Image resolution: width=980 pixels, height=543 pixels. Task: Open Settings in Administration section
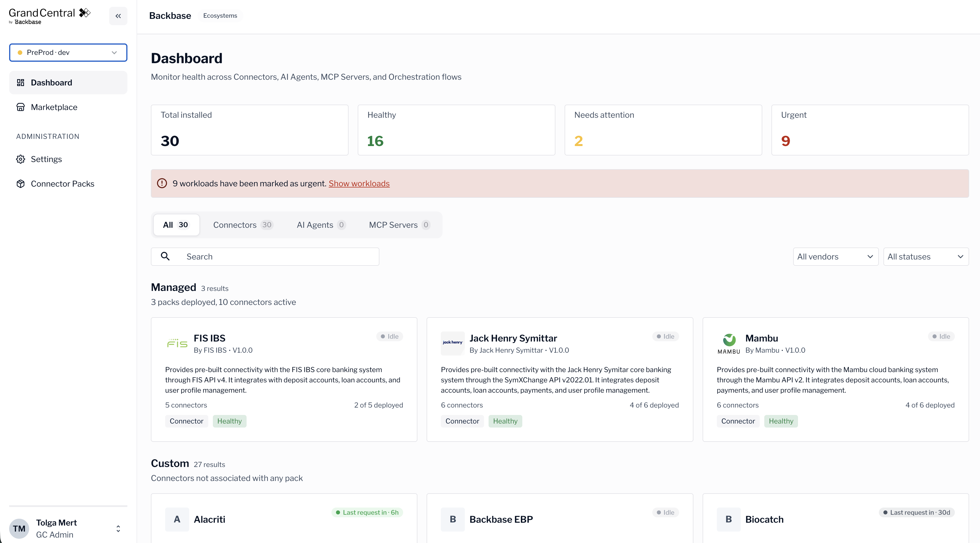click(x=68, y=159)
